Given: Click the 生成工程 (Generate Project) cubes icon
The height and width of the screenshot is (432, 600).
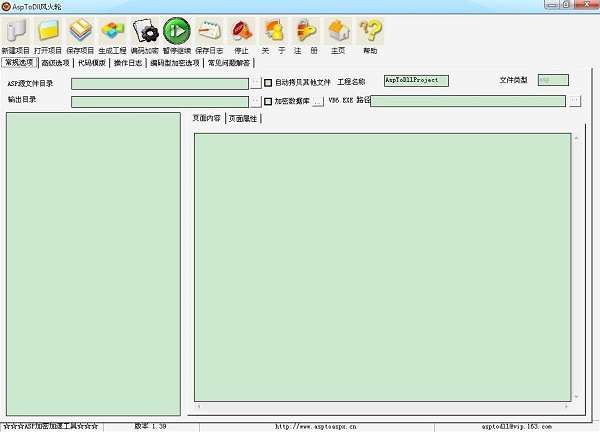Looking at the screenshot, I should click(112, 31).
